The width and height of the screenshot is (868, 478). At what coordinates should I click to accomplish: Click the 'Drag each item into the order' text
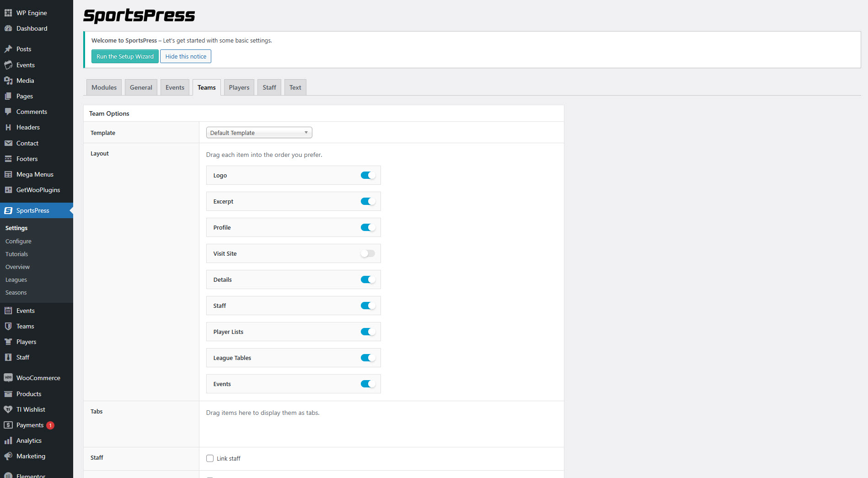click(x=264, y=155)
